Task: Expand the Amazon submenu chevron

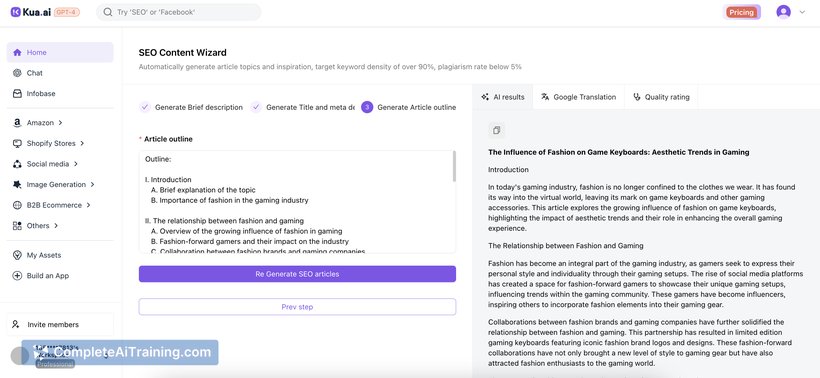Action: (61, 123)
